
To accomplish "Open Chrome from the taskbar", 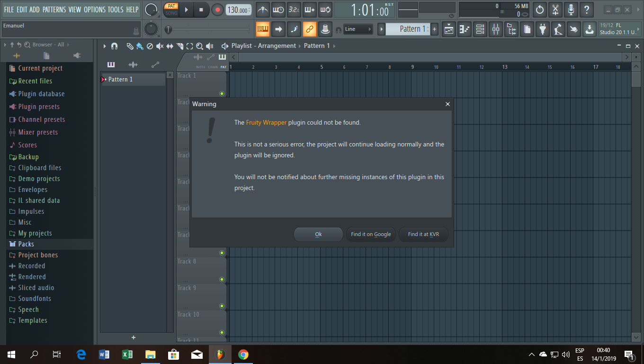I will pos(243,355).
